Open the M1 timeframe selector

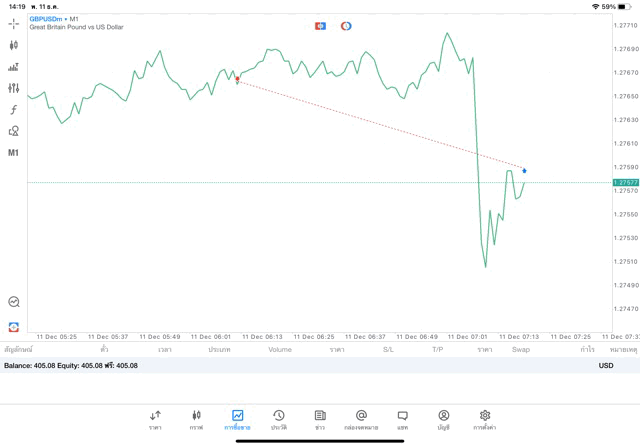(14, 153)
